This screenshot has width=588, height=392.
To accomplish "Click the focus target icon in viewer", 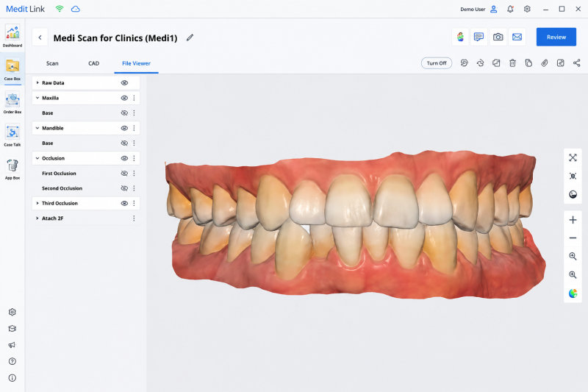I will click(573, 176).
